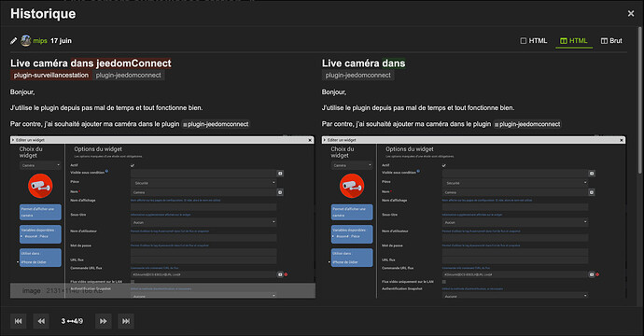Go to next revision
This screenshot has height=336, width=644.
click(x=103, y=321)
